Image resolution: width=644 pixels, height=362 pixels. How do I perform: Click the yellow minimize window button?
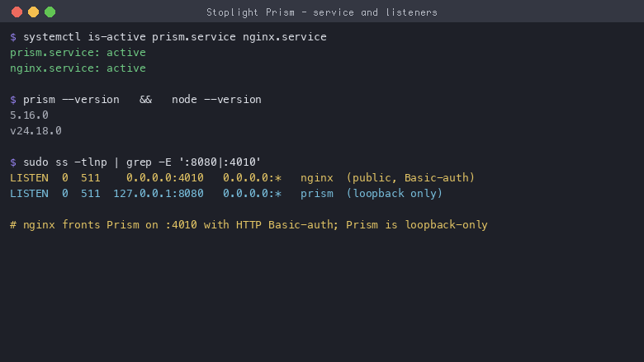tap(33, 12)
